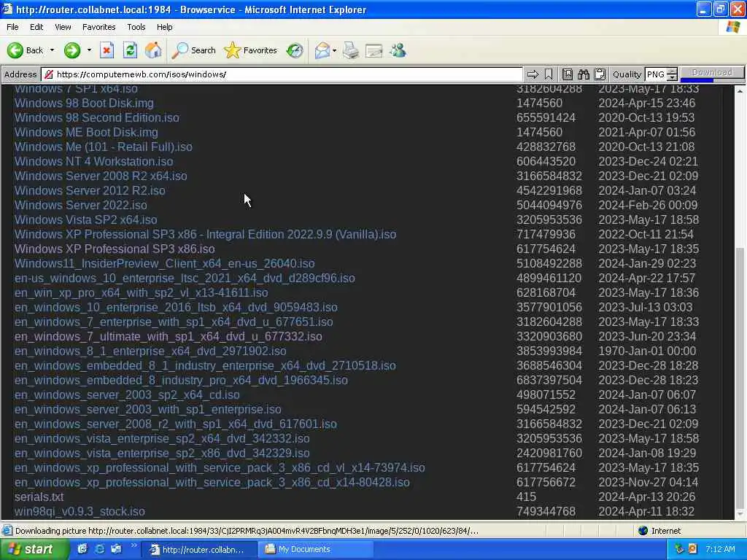This screenshot has width=747, height=560.
Task: Switch to My Documents taskbar button
Action: [315, 550]
